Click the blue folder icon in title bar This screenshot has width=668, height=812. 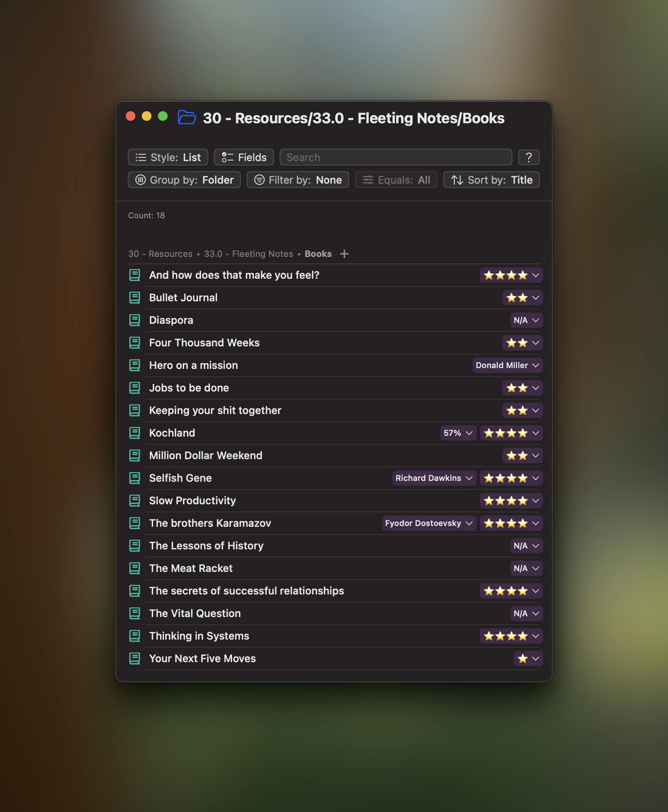(x=187, y=118)
